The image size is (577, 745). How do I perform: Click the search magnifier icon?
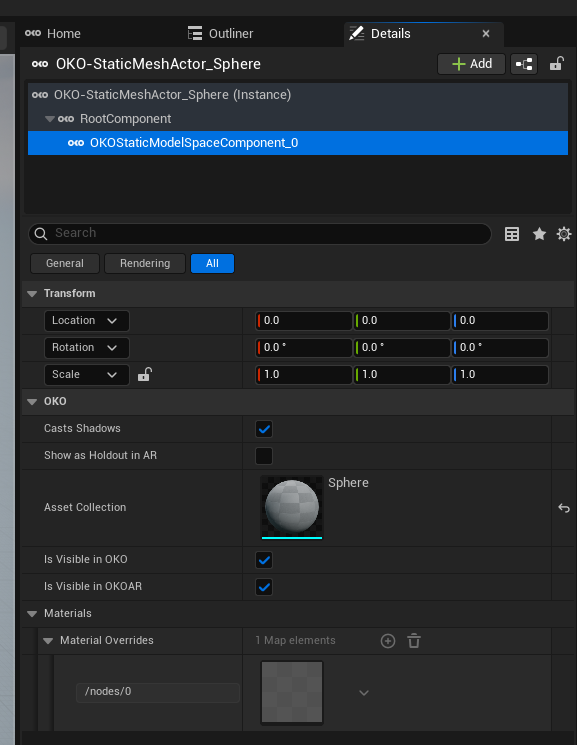pyautogui.click(x=41, y=234)
